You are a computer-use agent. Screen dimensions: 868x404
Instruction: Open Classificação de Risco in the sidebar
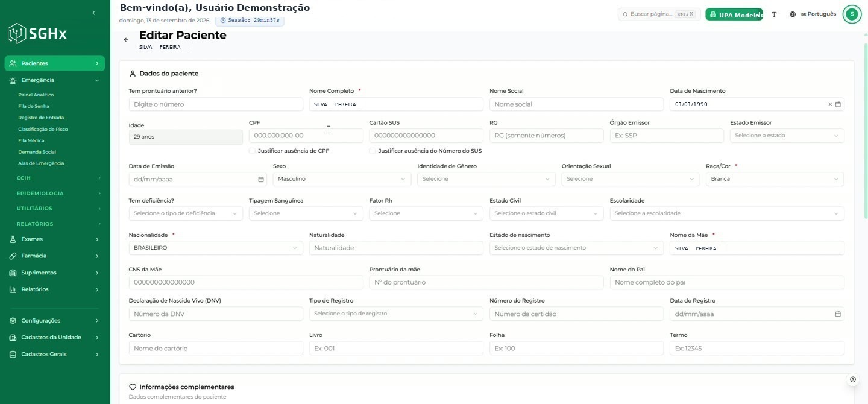tap(43, 130)
